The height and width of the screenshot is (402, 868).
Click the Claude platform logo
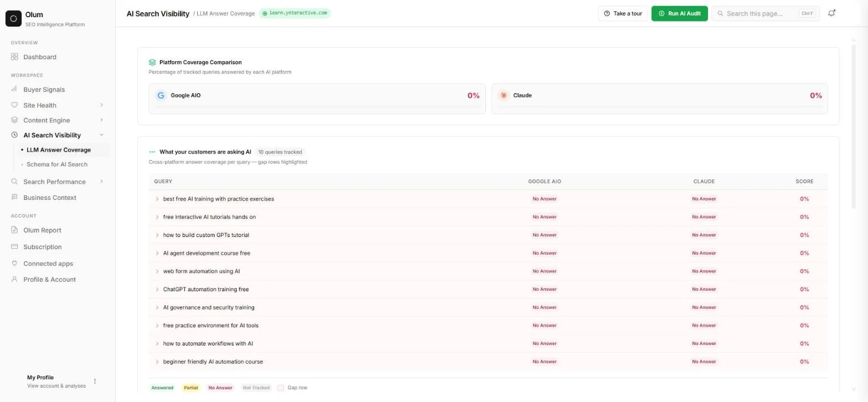coord(503,95)
